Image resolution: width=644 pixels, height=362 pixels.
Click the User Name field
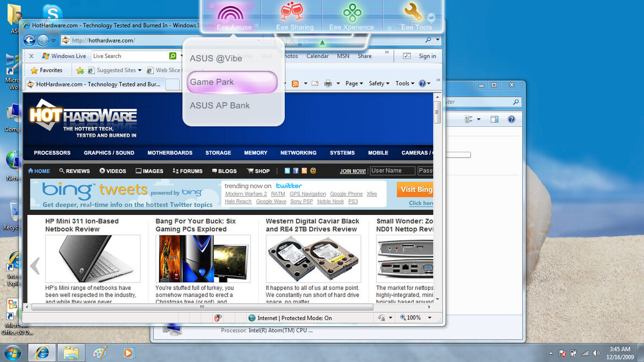pos(392,170)
